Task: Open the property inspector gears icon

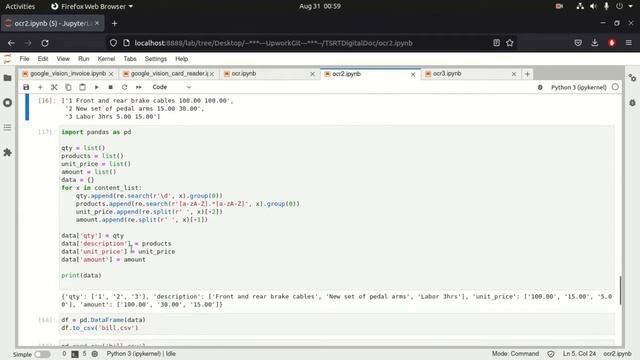Action: [x=632, y=78]
